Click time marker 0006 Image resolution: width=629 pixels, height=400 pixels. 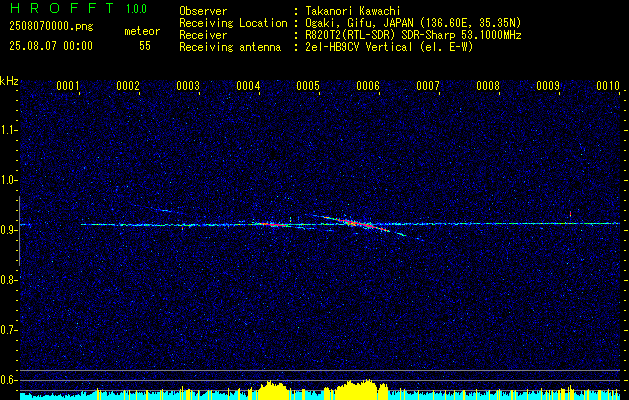pyautogui.click(x=368, y=86)
